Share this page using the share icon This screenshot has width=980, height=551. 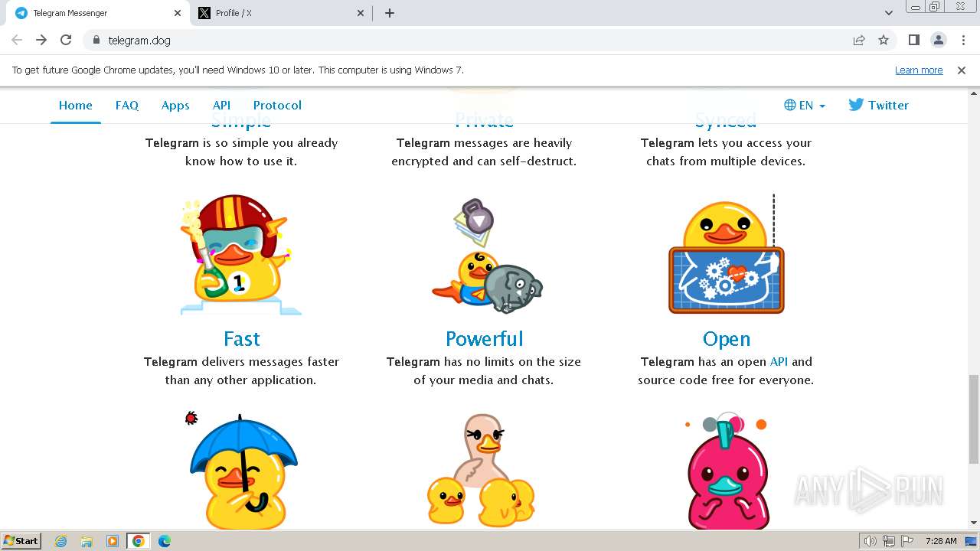(x=859, y=40)
